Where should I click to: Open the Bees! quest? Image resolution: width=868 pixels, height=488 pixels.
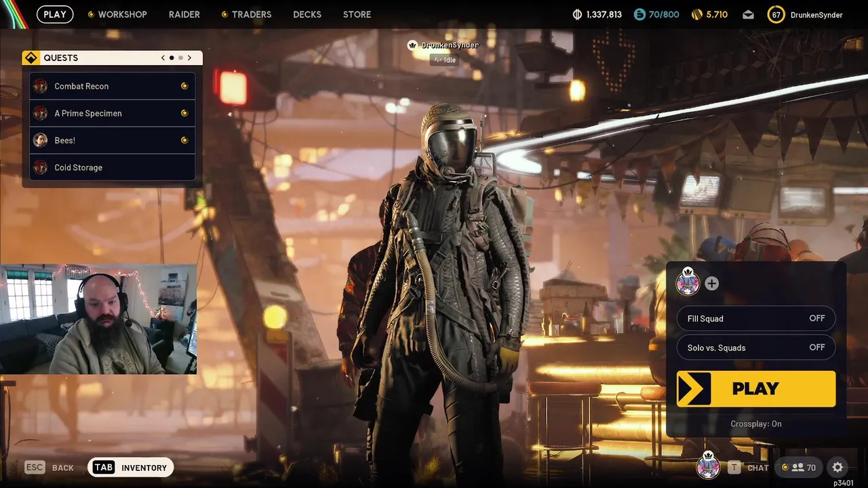click(x=113, y=140)
